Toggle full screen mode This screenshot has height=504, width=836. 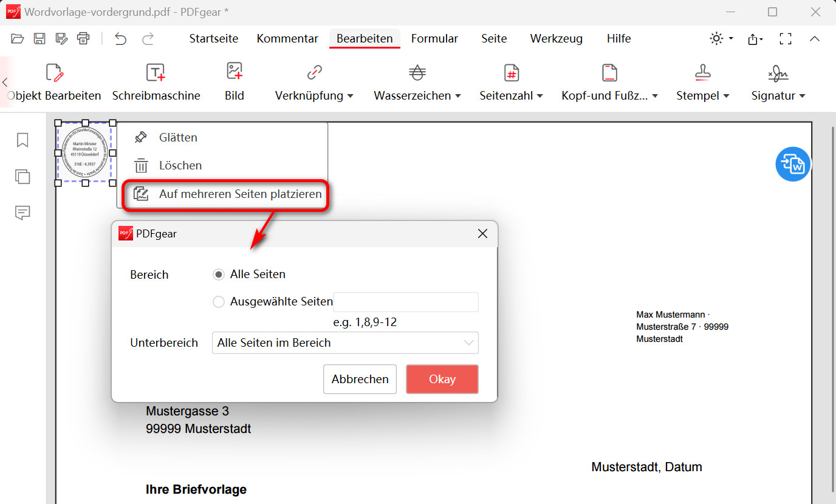[786, 38]
